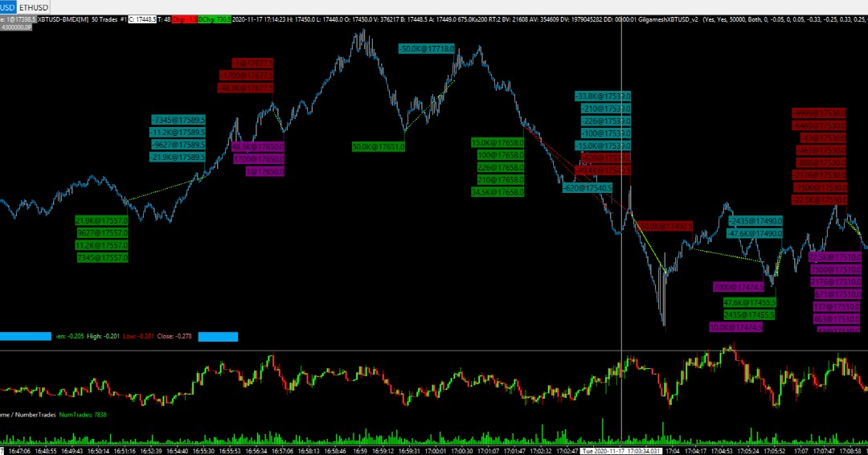Image resolution: width=868 pixels, height=455 pixels.
Task: Click the teal -33.8K@17539.0 fill label
Action: (x=603, y=96)
